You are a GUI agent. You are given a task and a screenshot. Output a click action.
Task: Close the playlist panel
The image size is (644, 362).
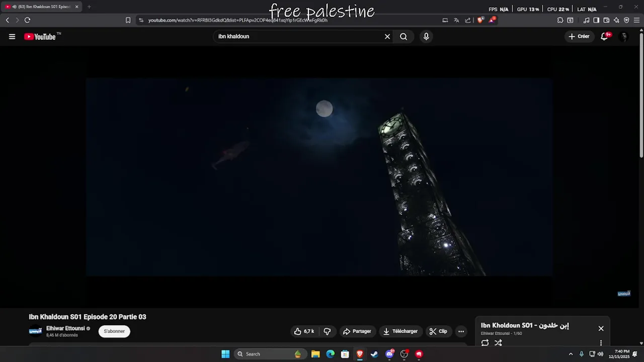601,328
